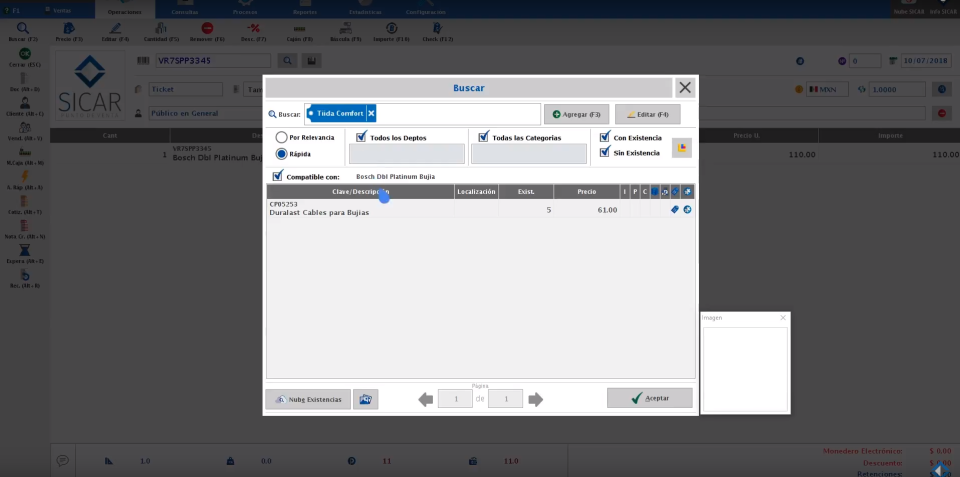Screen dimensions: 960x477
Task: Toggle the Compatible con checkbox
Action: coord(278,176)
